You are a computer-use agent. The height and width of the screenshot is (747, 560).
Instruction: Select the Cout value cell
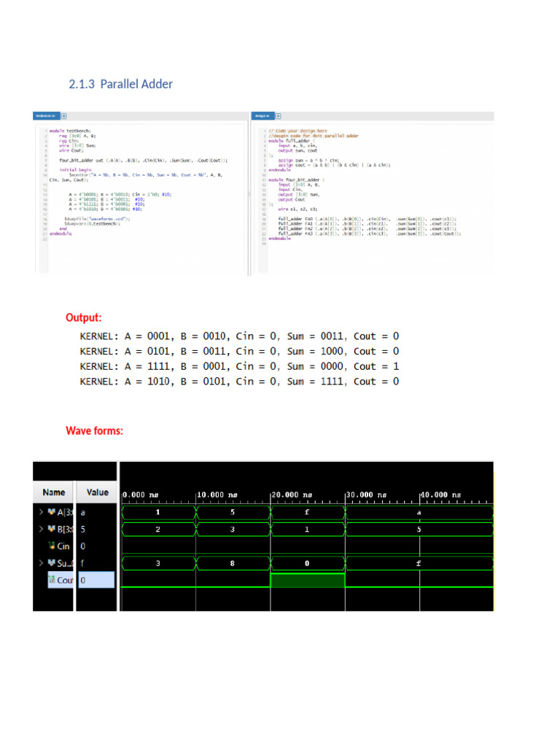tap(96, 580)
